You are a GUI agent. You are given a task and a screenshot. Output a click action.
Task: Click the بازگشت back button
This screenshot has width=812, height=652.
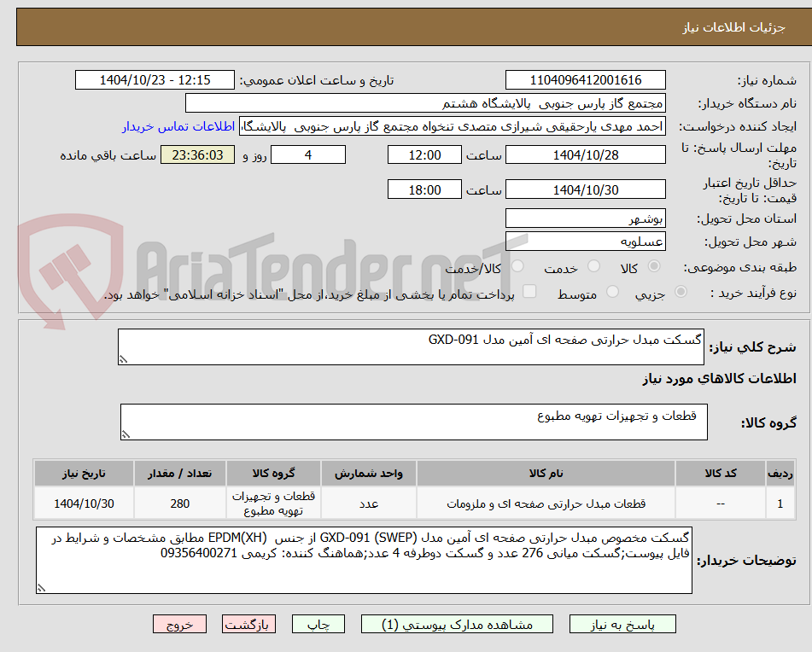[248, 624]
